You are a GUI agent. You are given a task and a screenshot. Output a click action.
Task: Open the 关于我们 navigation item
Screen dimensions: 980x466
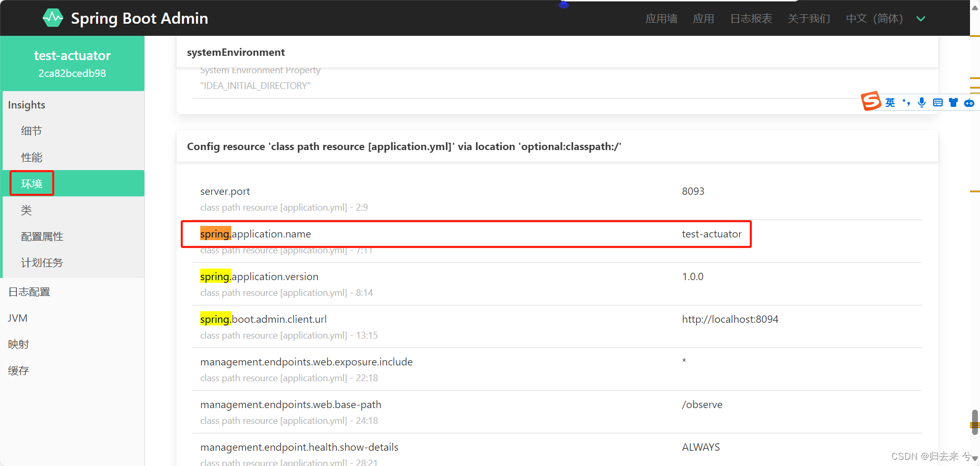[x=809, y=18]
